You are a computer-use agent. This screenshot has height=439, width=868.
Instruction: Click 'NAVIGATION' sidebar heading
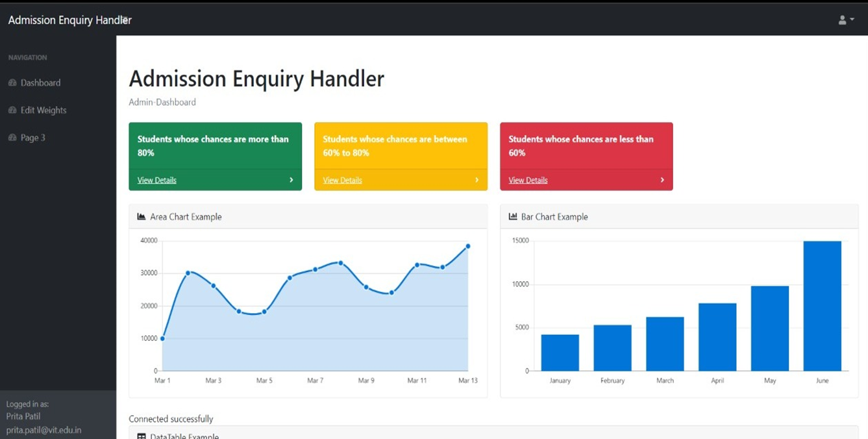27,58
